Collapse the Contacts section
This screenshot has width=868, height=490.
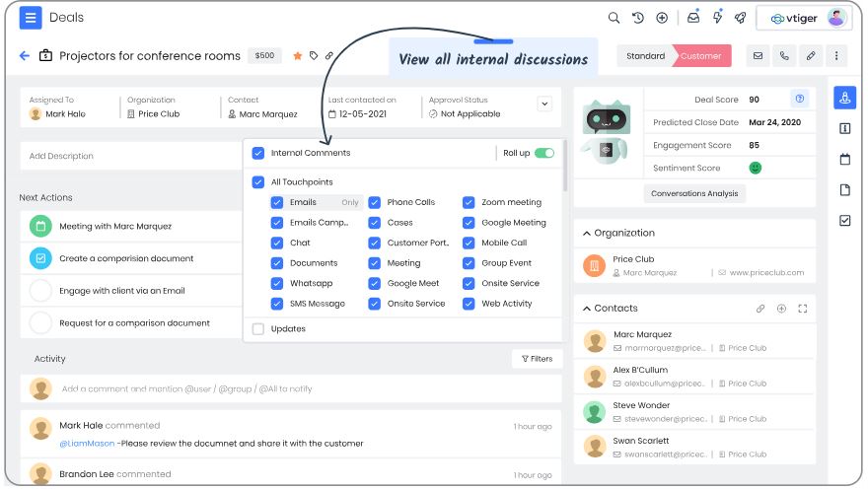(587, 309)
